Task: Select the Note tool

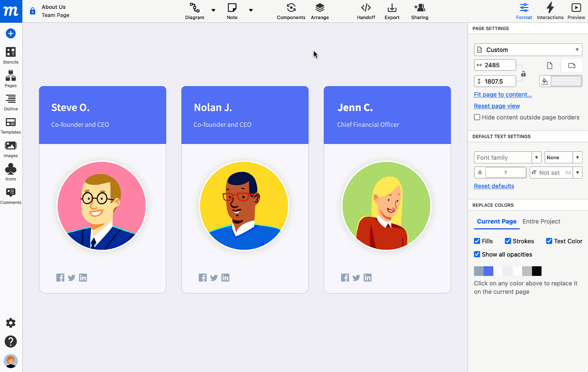Action: tap(232, 11)
